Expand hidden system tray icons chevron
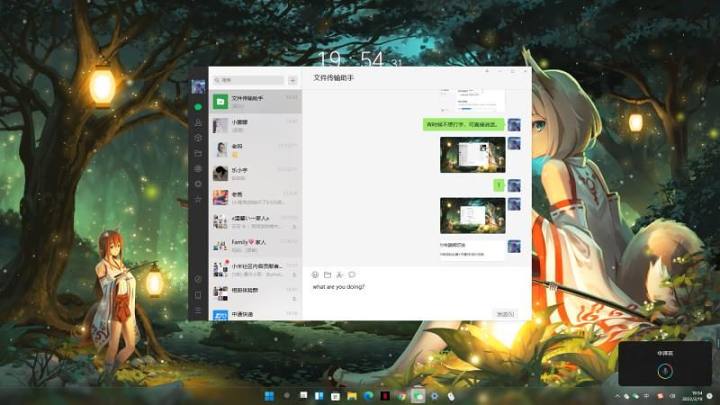The image size is (720, 405). [x=617, y=396]
